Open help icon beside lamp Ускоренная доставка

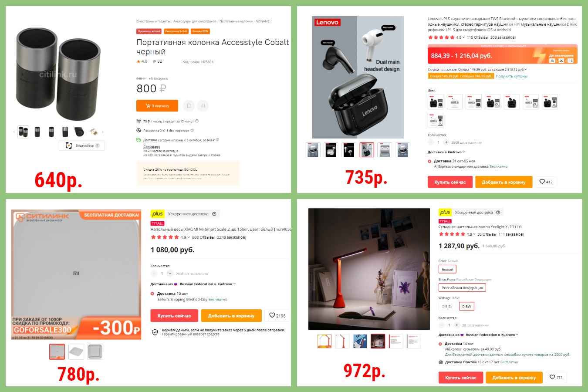(x=498, y=212)
